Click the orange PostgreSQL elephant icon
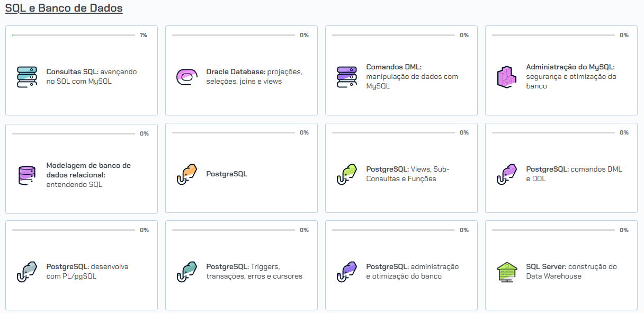This screenshot has height=313, width=644. [186, 174]
